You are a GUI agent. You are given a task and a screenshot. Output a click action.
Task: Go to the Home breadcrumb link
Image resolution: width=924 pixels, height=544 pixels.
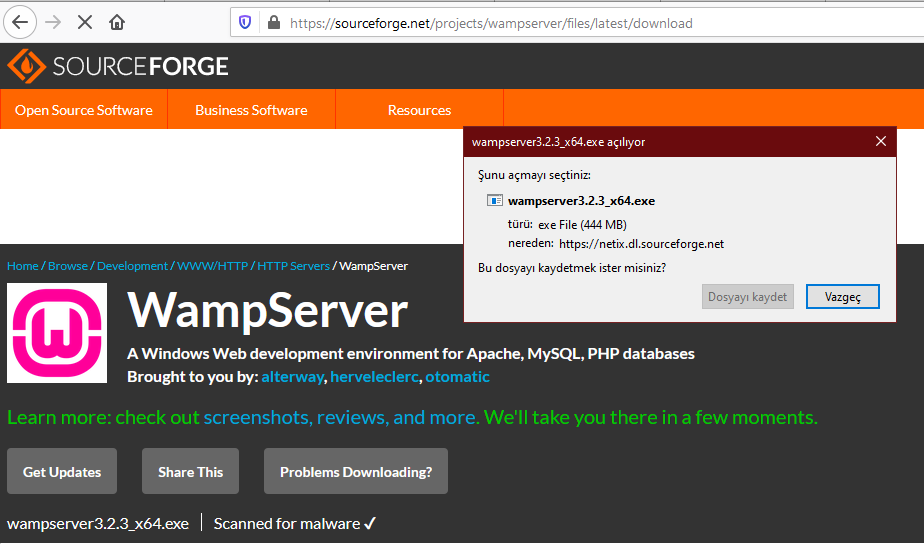(22, 266)
